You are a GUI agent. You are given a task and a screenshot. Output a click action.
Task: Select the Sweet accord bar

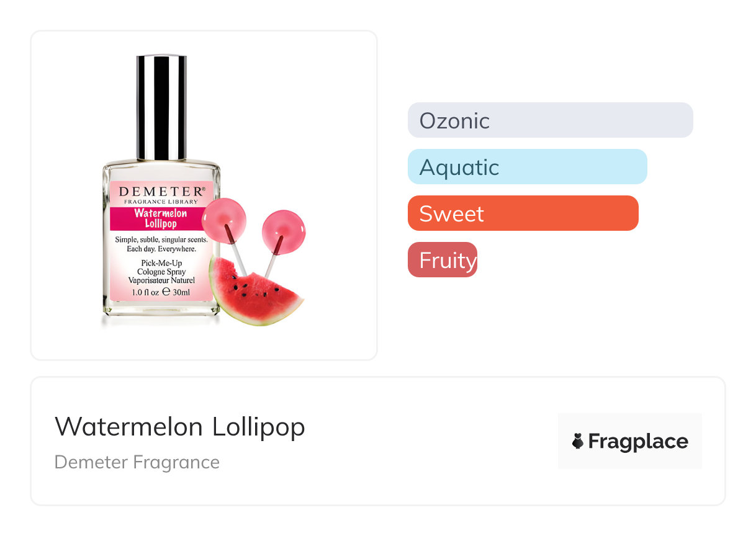(x=523, y=213)
